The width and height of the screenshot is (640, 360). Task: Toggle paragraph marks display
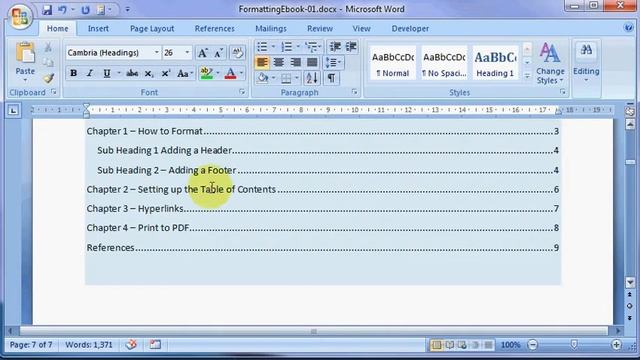coord(331,78)
